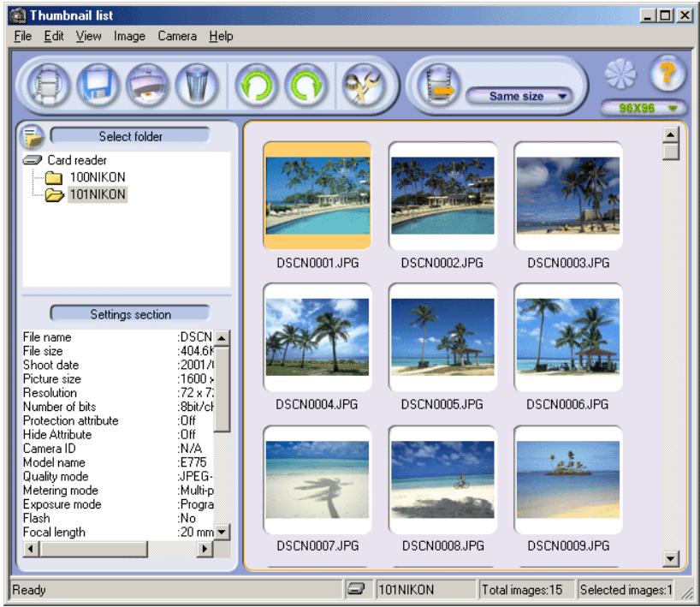700x607 pixels.
Task: Rotate image clockwise with right green arrow
Action: 306,85
